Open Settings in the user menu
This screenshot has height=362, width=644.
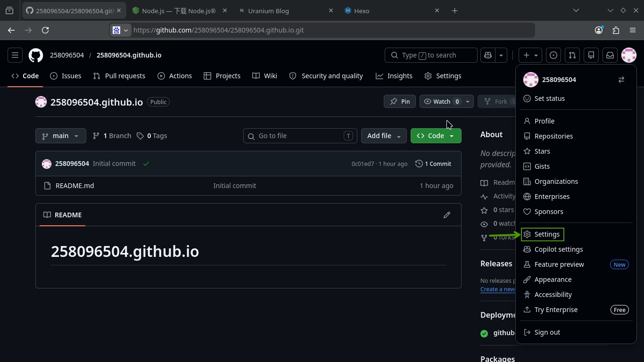[576, 234]
